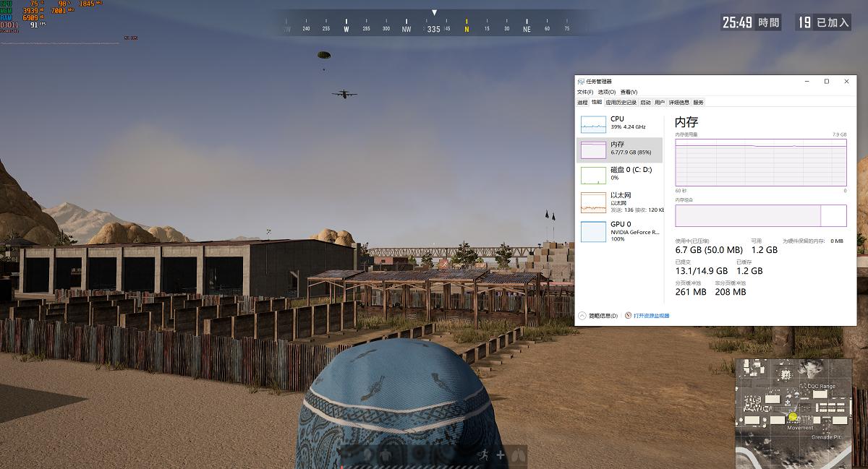
Task: Open 打开资源监视器 resource monitor link
Action: click(x=652, y=316)
